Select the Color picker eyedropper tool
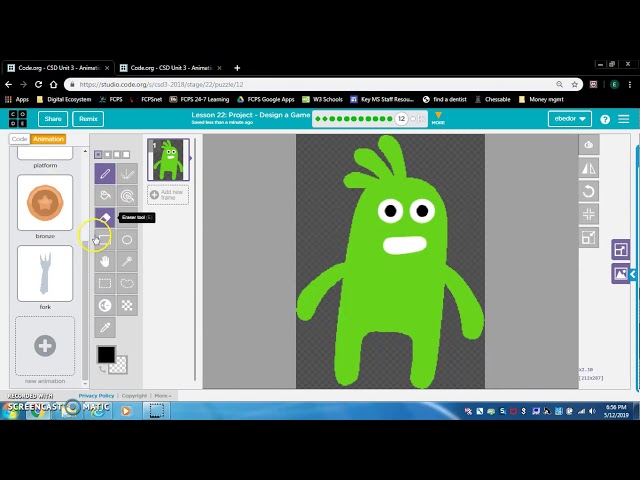The width and height of the screenshot is (640, 480). (x=105, y=327)
